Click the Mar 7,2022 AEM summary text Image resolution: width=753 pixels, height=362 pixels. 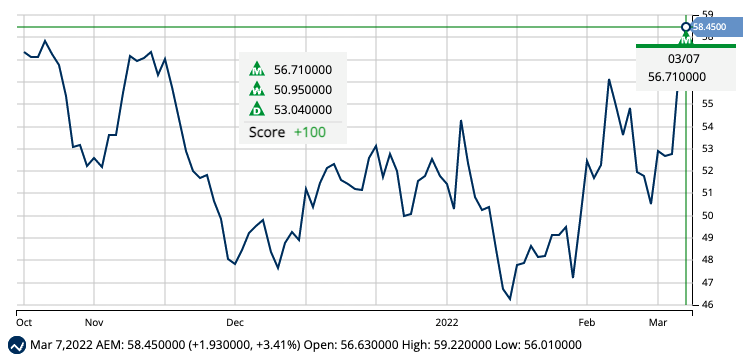(x=166, y=345)
